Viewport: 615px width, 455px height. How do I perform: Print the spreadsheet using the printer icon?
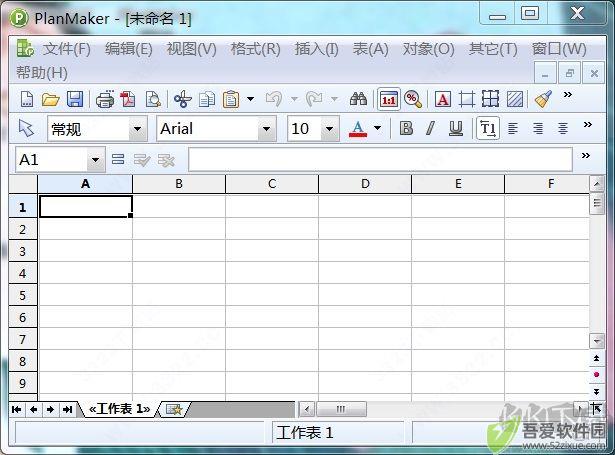click(x=105, y=99)
